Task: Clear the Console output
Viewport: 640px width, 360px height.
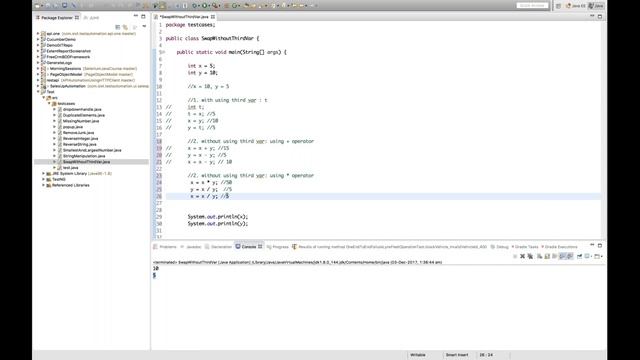Action: [539, 256]
